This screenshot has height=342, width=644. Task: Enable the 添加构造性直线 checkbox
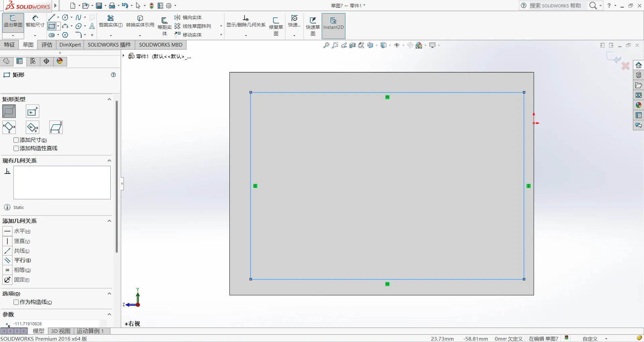pos(16,148)
